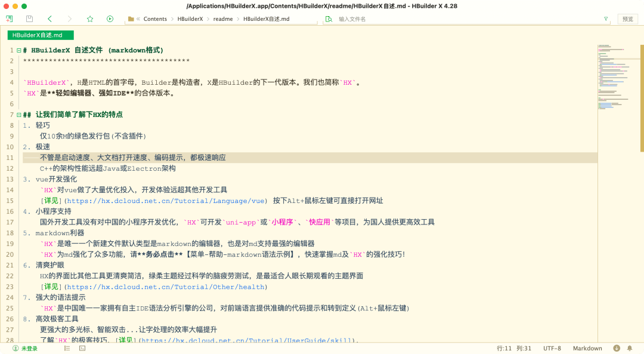The height and width of the screenshot is (354, 644).
Task: Collapse the line 7 heading fold marker
Action: point(19,115)
